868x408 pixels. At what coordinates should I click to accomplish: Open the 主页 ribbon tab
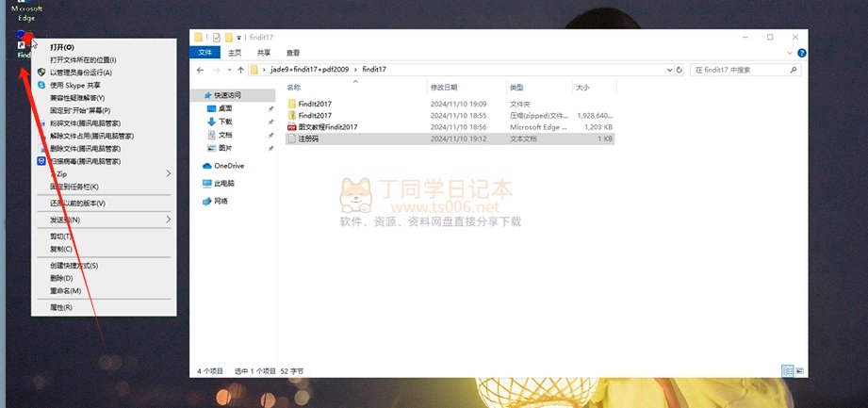coord(235,53)
